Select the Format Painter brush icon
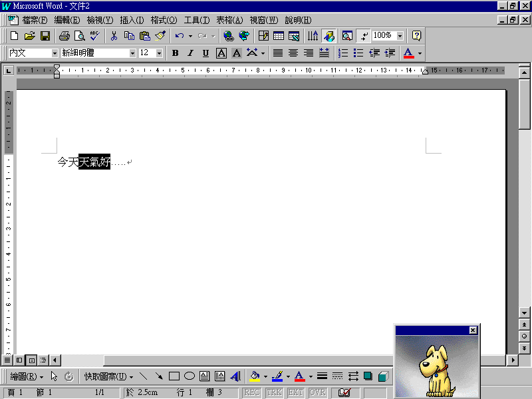The width and height of the screenshot is (532, 399). (160, 36)
